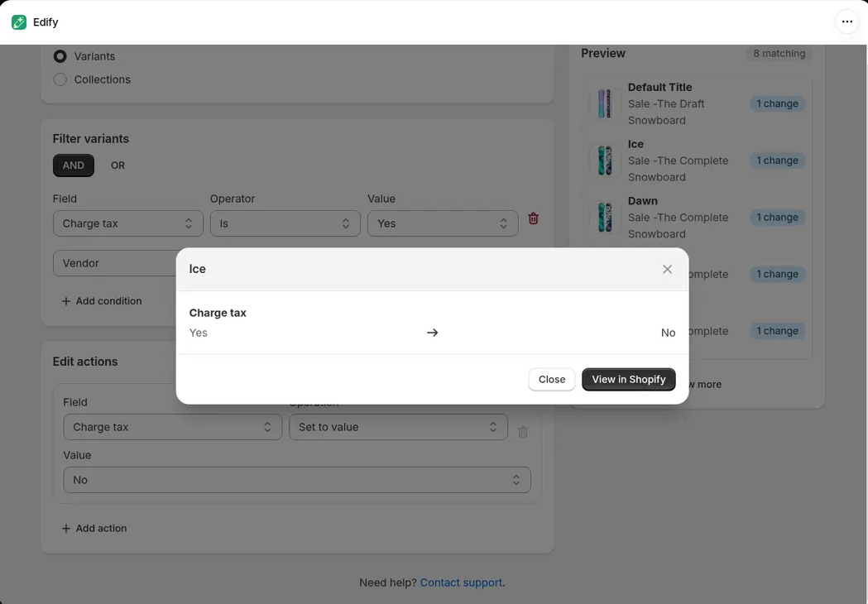Screen dimensions: 868x604
Task: Click the plus icon beside Add action
Action: (x=66, y=529)
